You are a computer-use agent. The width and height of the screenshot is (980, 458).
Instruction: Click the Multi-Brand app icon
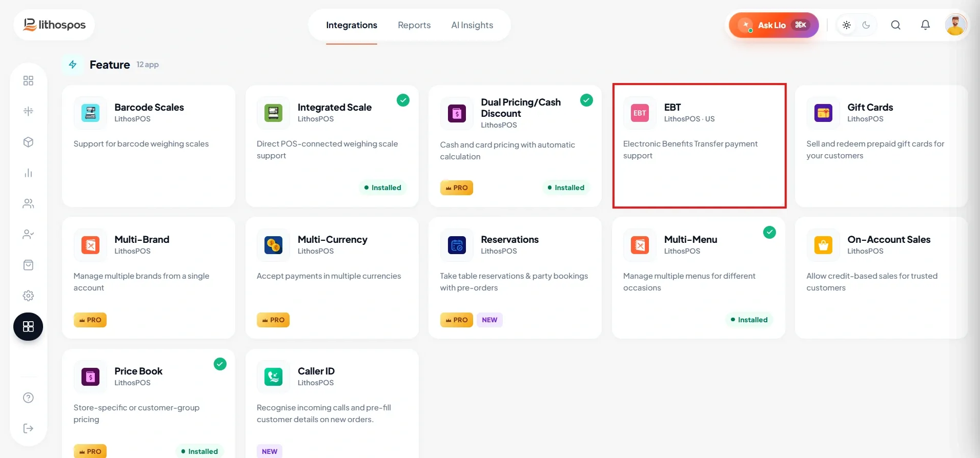coord(91,245)
